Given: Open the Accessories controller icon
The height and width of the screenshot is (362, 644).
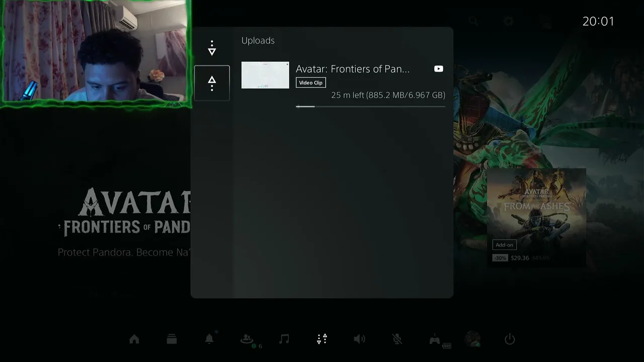Looking at the screenshot, I should (435, 339).
